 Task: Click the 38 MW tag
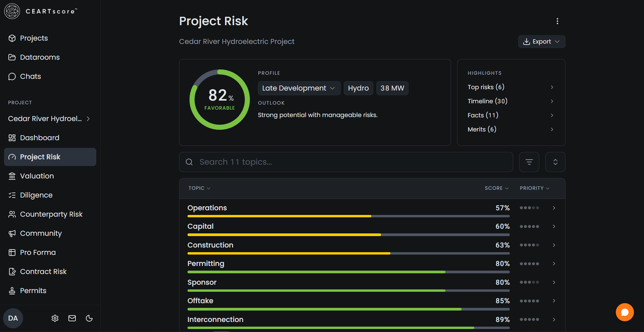(x=392, y=88)
